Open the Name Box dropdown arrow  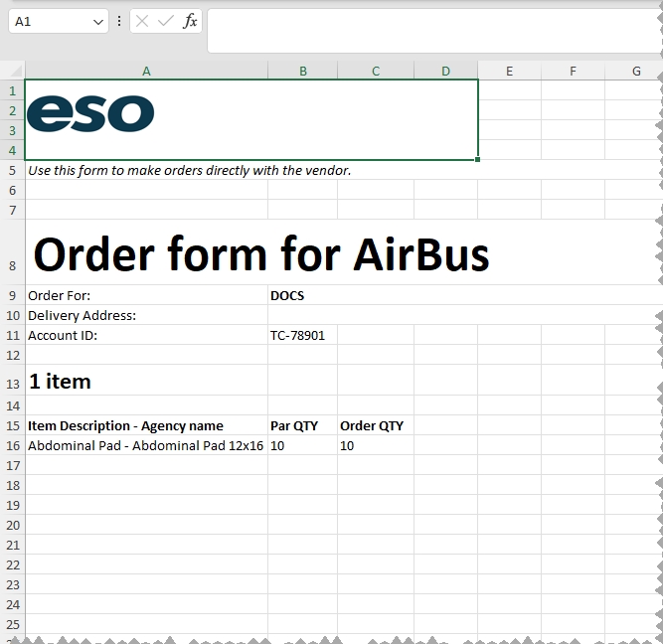coord(98,22)
